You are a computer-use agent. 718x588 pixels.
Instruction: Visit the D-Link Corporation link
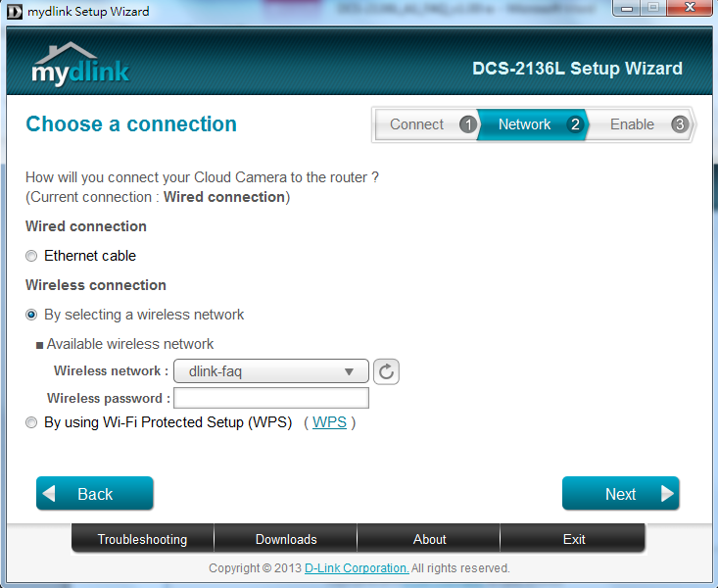click(x=357, y=568)
